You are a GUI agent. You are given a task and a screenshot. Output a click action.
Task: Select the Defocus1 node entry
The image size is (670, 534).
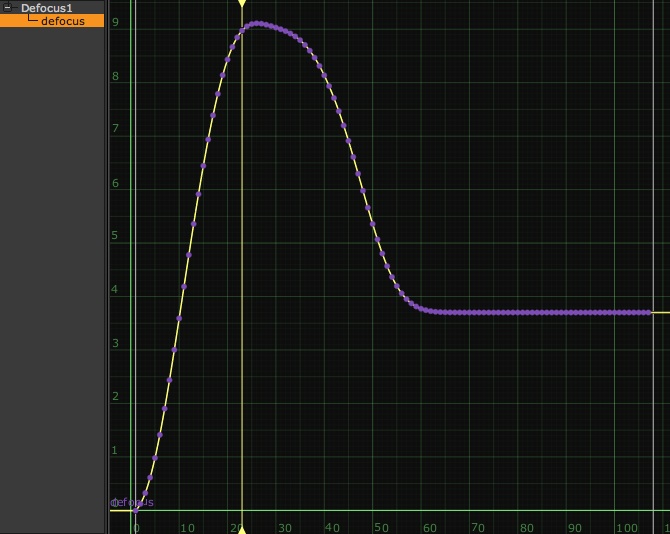(46, 8)
